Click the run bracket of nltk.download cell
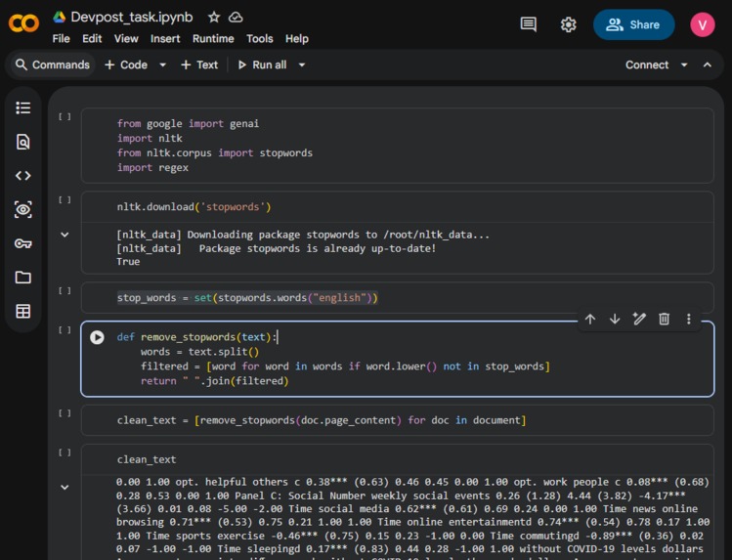This screenshot has height=560, width=732. click(x=65, y=199)
